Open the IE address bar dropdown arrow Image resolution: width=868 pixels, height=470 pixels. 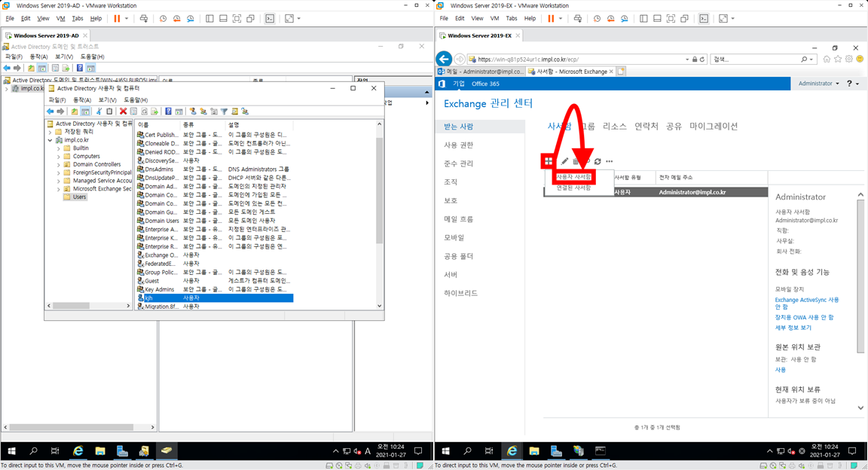pos(687,60)
